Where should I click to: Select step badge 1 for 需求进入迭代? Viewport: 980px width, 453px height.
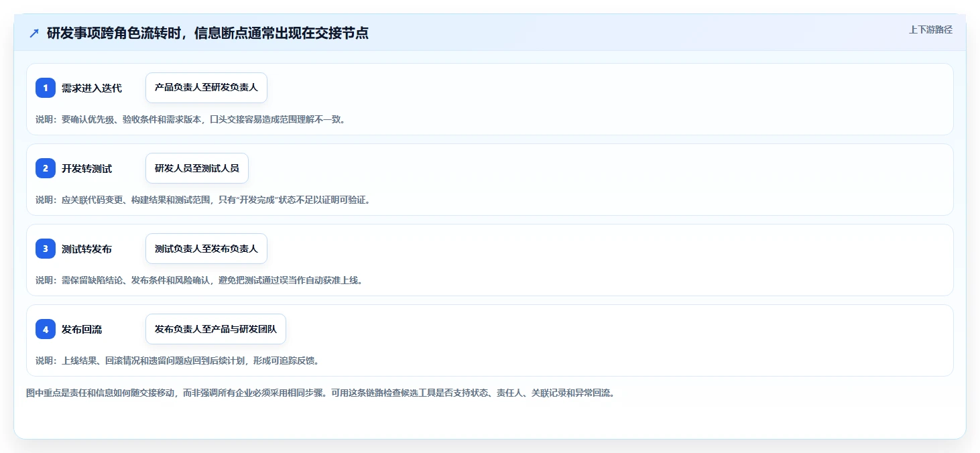click(x=46, y=88)
